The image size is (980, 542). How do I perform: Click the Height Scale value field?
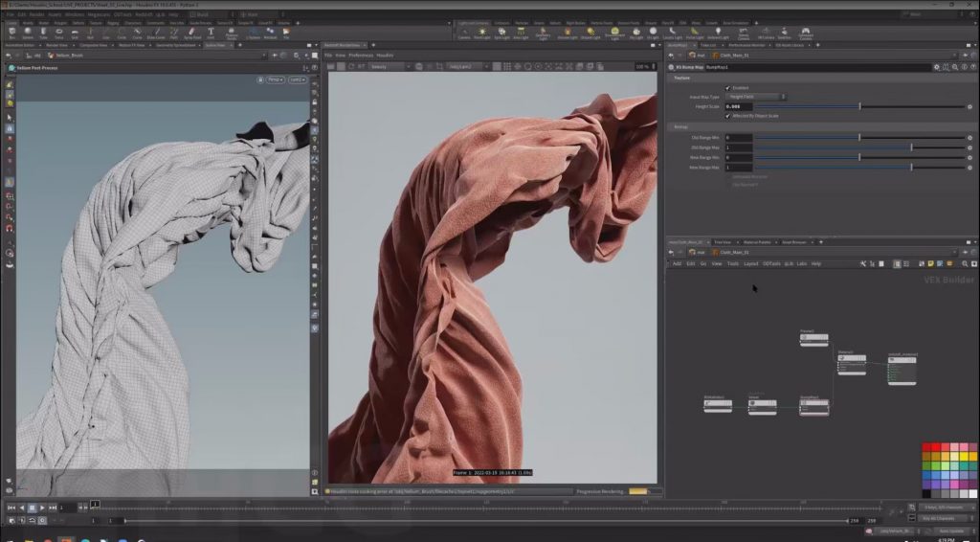click(x=738, y=107)
